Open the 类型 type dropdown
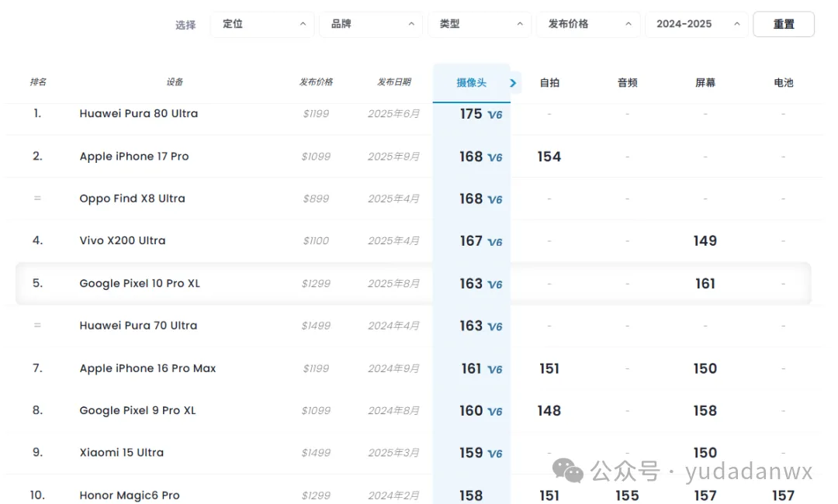 click(480, 24)
